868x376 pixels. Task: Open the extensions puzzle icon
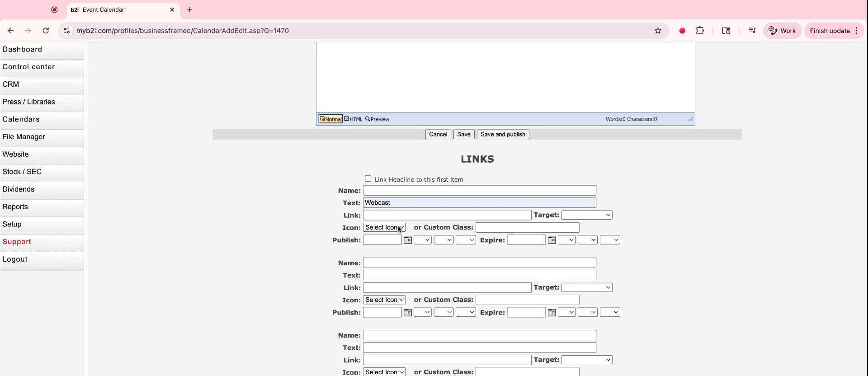[700, 31]
